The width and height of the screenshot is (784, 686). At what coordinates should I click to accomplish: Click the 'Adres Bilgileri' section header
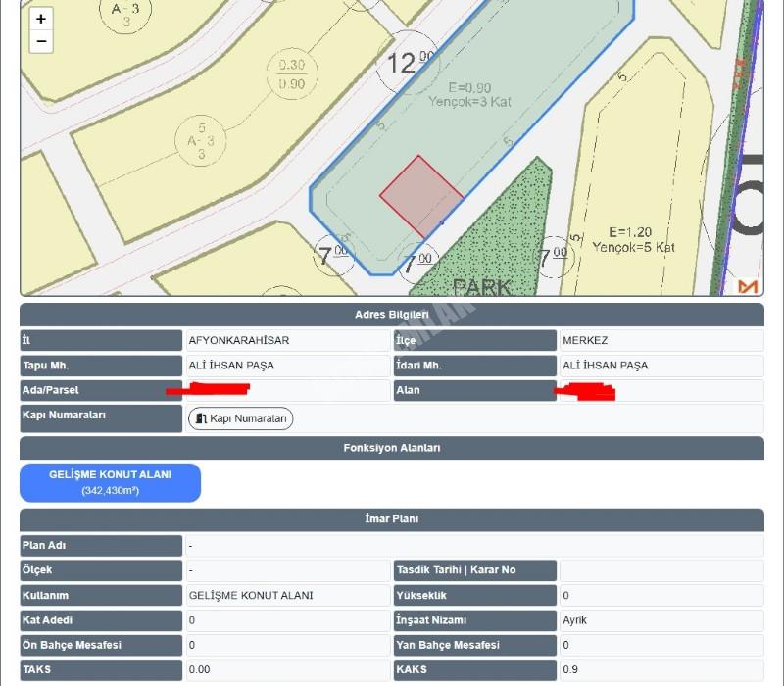392,315
